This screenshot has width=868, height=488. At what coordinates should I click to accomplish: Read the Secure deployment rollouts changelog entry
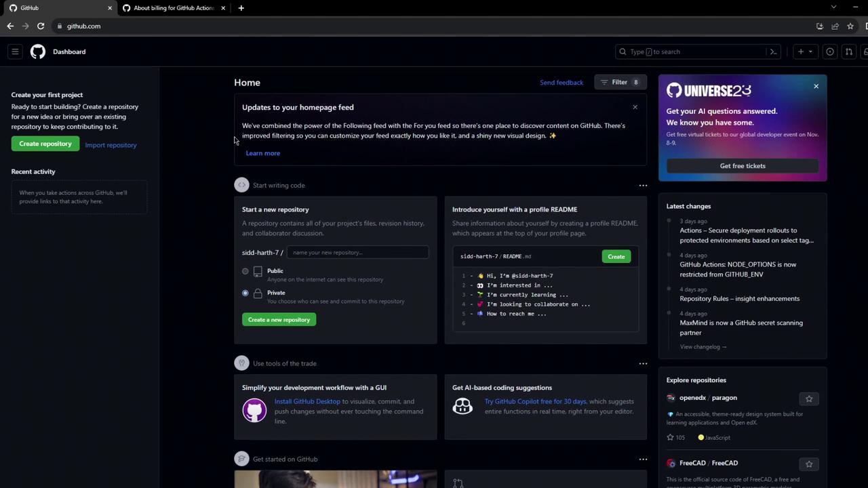click(x=747, y=235)
